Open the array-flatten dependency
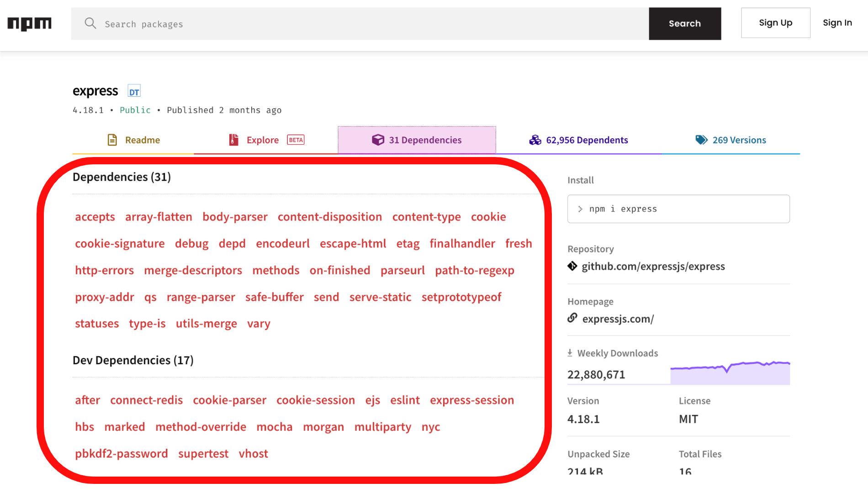Viewport: 868px width, 493px height. 159,217
